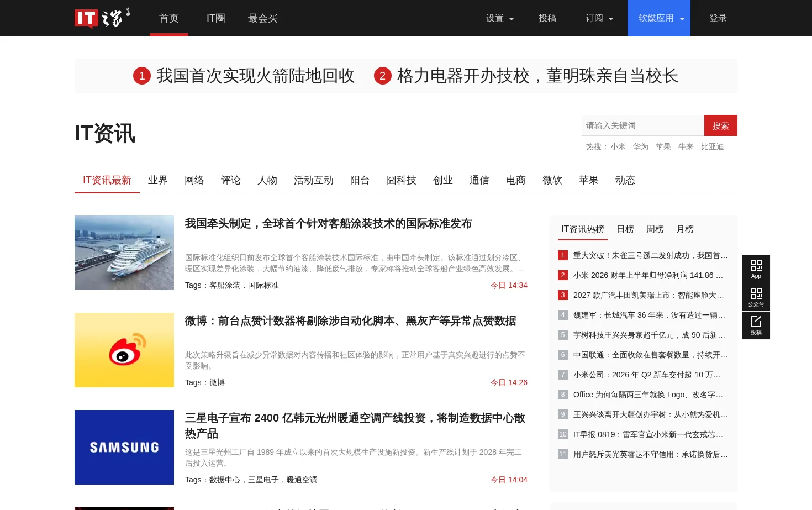Viewport: 812px width, 510px height.
Task: Switch to the 囧科技 tab
Action: click(402, 180)
